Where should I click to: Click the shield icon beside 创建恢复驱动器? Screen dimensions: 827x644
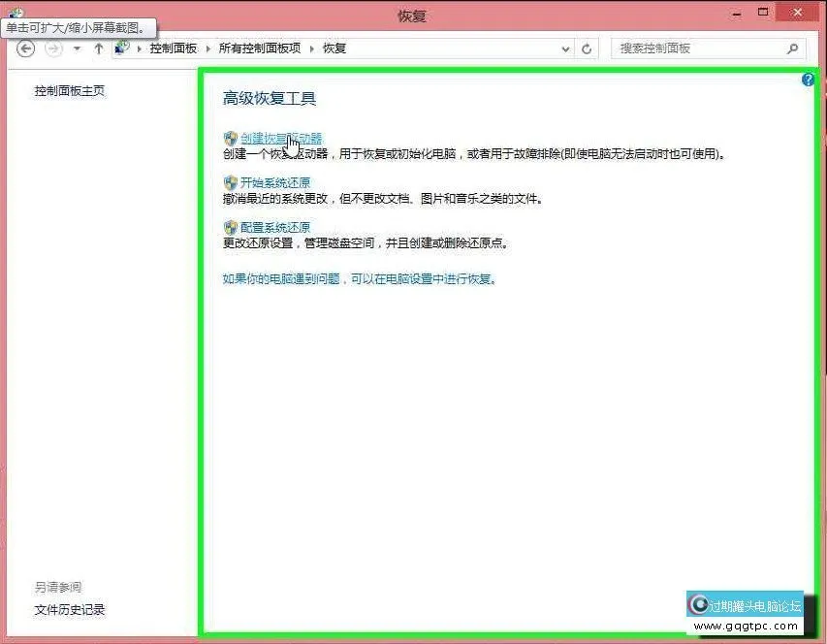tap(230, 138)
